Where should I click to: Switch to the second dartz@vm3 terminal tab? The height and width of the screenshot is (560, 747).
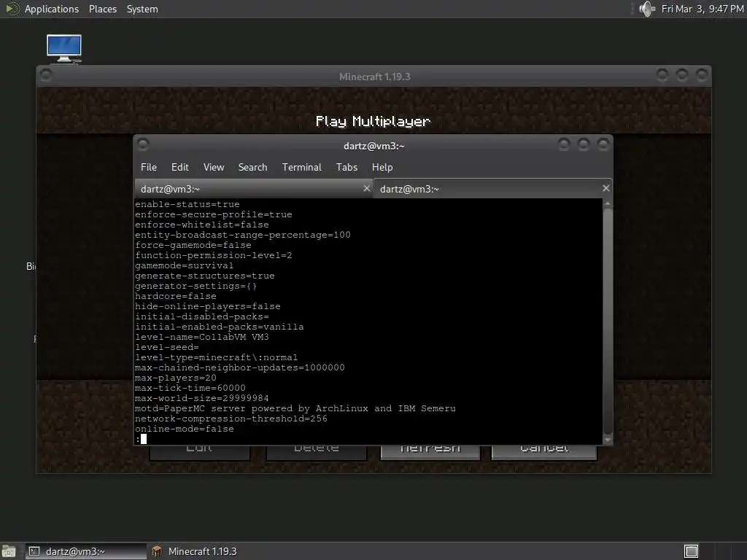[x=493, y=189]
